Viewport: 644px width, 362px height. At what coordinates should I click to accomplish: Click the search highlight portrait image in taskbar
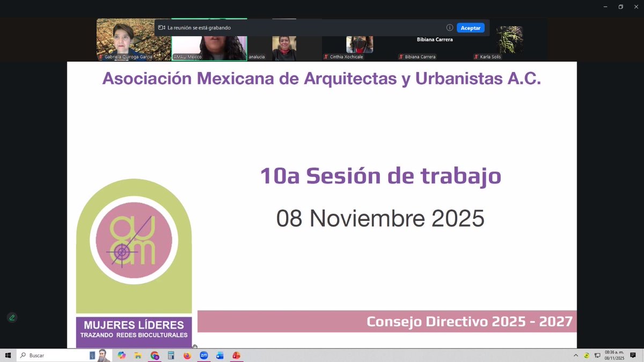tap(100, 356)
